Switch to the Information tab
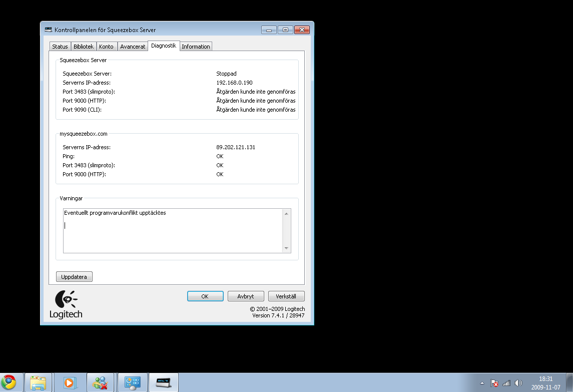 [x=196, y=47]
